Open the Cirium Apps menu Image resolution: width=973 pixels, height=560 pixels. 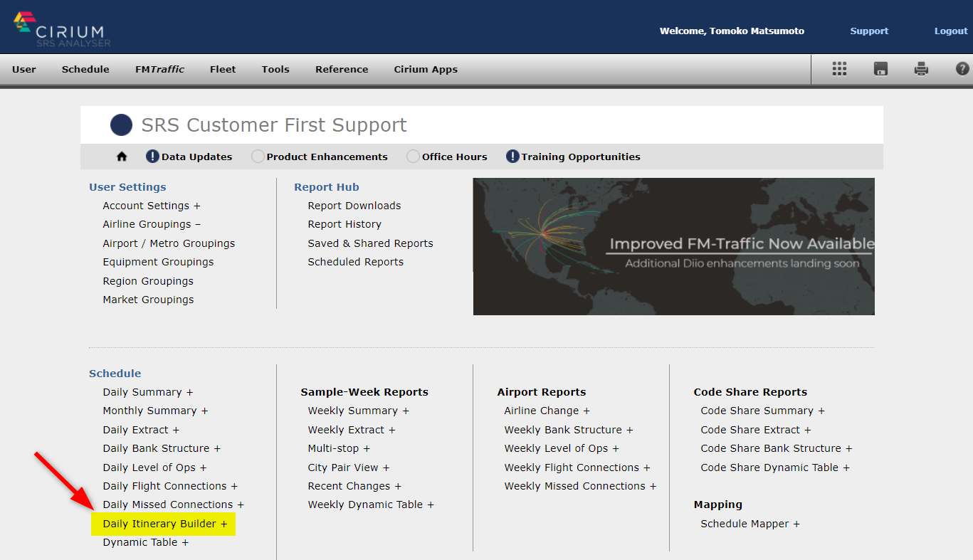tap(426, 69)
